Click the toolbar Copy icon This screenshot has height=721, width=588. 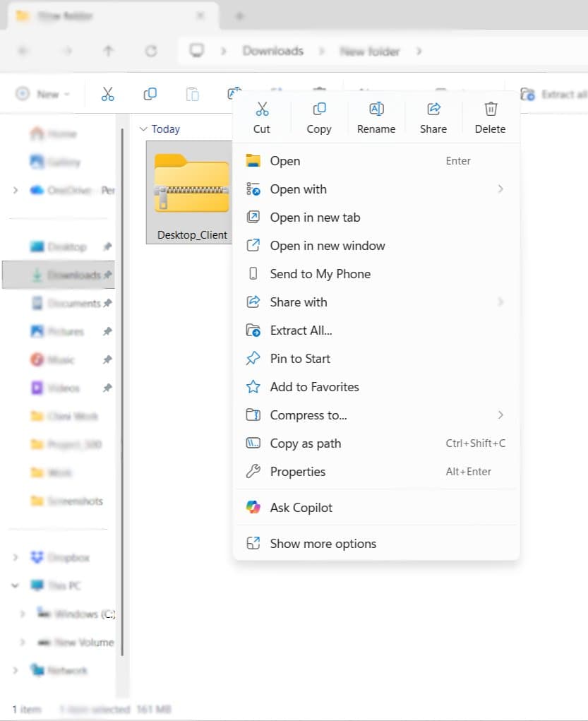[x=150, y=94]
